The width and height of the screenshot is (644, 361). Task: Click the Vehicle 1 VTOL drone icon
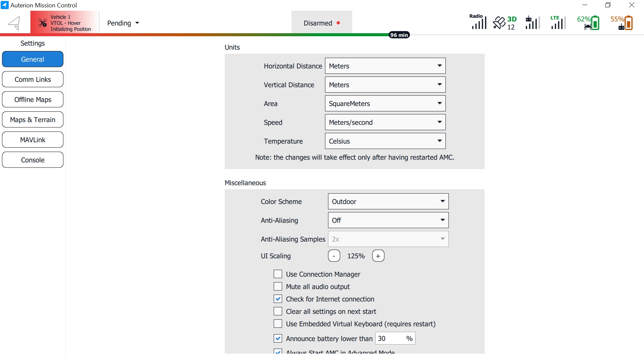tap(43, 23)
